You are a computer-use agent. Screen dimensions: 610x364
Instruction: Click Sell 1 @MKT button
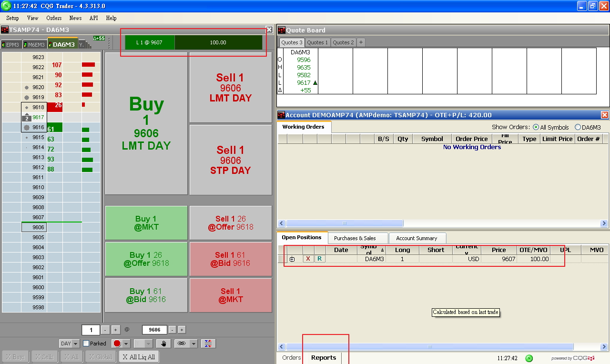pos(231,295)
